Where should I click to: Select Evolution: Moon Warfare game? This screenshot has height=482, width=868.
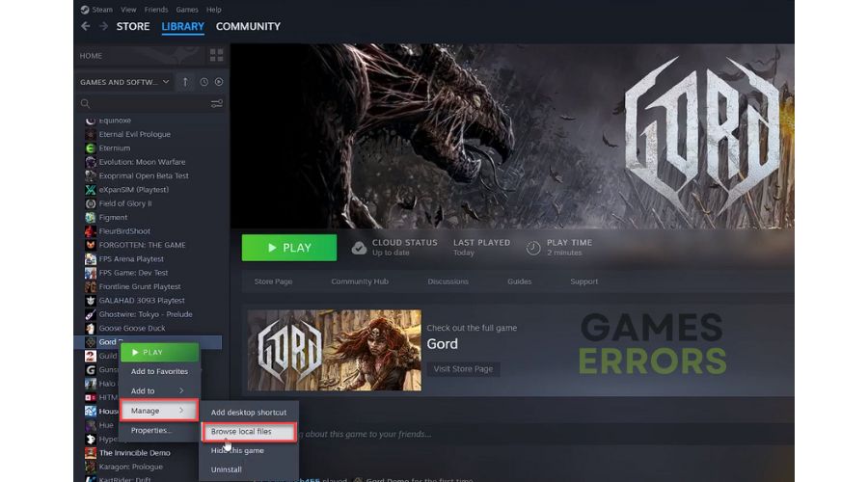point(143,162)
